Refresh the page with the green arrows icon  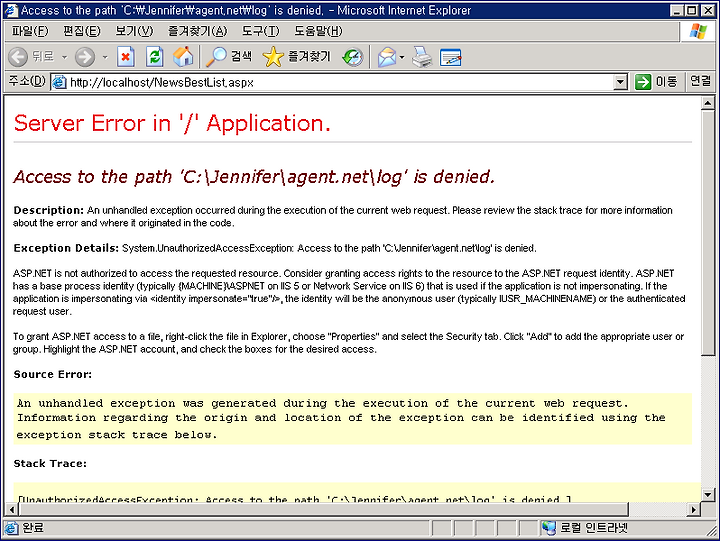pos(155,57)
